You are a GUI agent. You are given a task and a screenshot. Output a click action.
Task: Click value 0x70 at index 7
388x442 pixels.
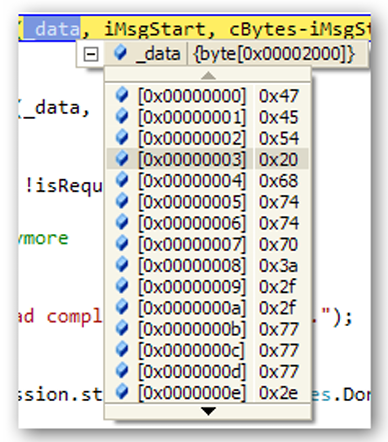(x=279, y=245)
